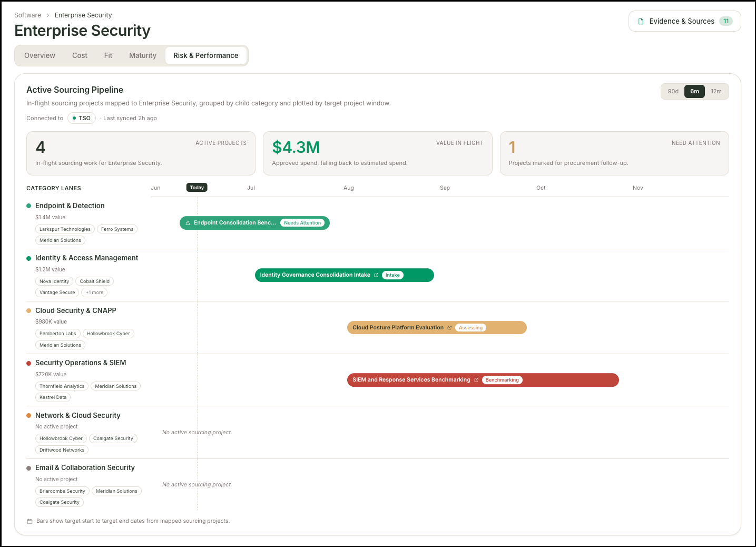Click the $720K value text
This screenshot has width=756, height=547.
[51, 375]
